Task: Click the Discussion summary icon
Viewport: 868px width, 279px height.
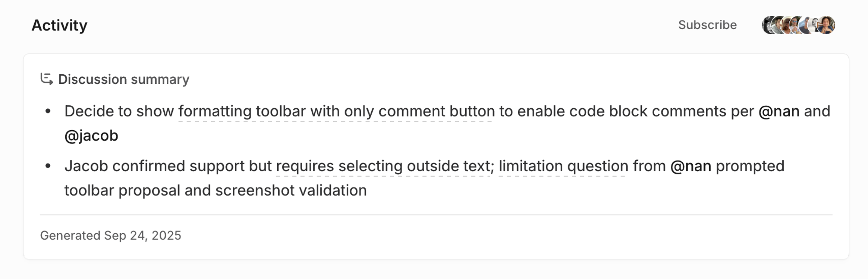Action: 46,79
